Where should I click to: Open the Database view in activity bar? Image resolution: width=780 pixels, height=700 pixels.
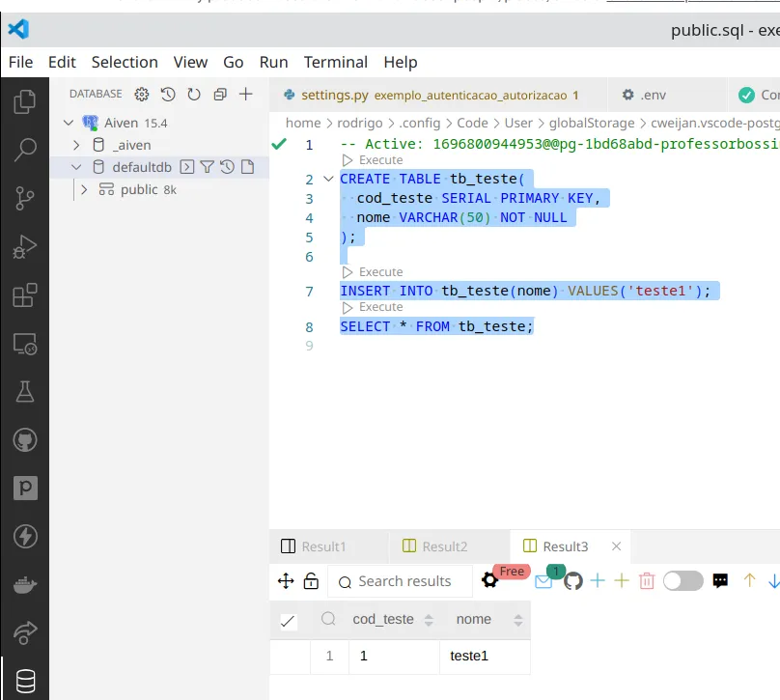click(x=25, y=681)
